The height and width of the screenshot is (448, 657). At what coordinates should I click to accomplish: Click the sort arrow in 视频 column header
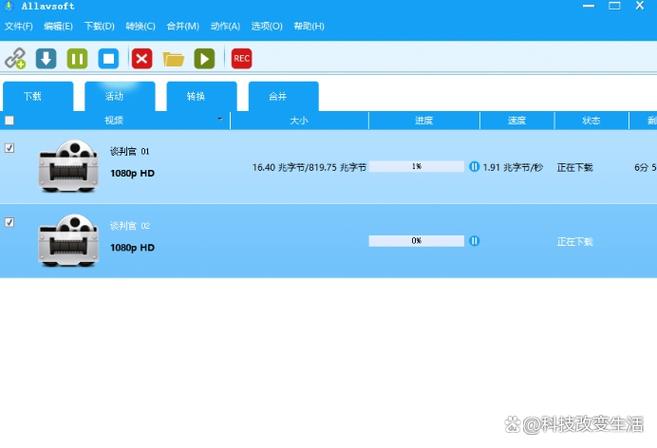220,119
